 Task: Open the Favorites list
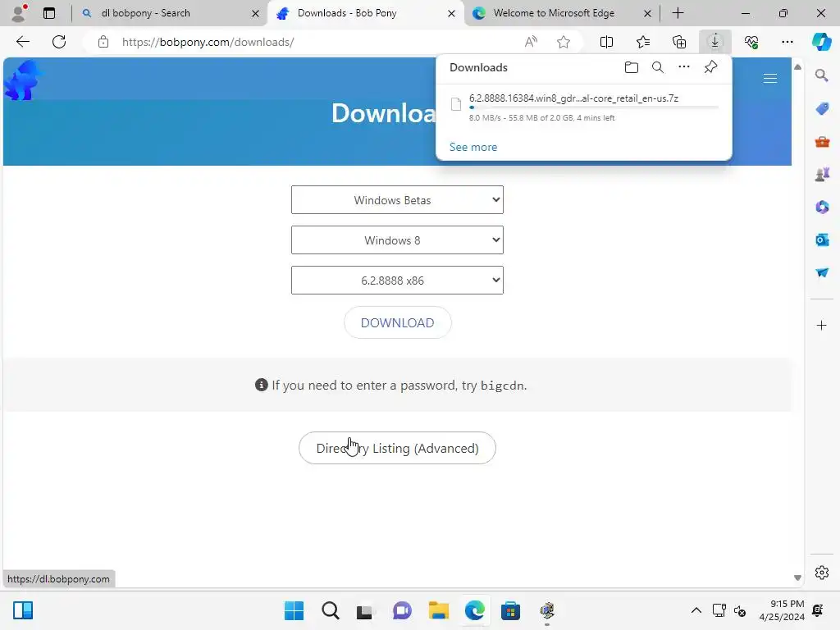pyautogui.click(x=643, y=42)
